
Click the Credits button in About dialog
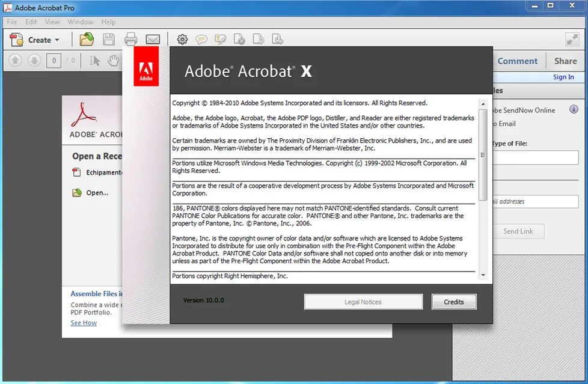[454, 302]
